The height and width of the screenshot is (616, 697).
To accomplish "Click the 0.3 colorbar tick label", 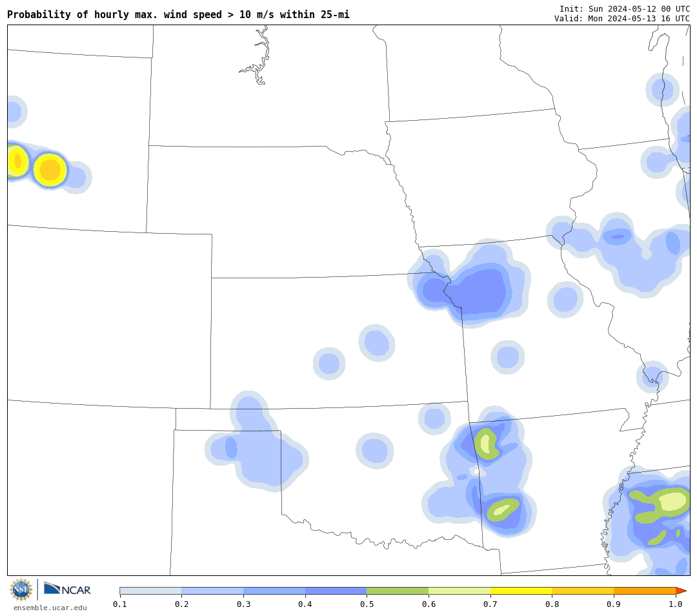I will pos(243,604).
